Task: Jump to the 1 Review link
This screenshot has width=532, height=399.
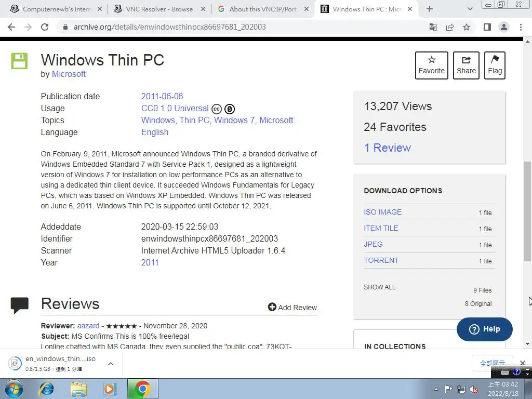Action: (387, 148)
